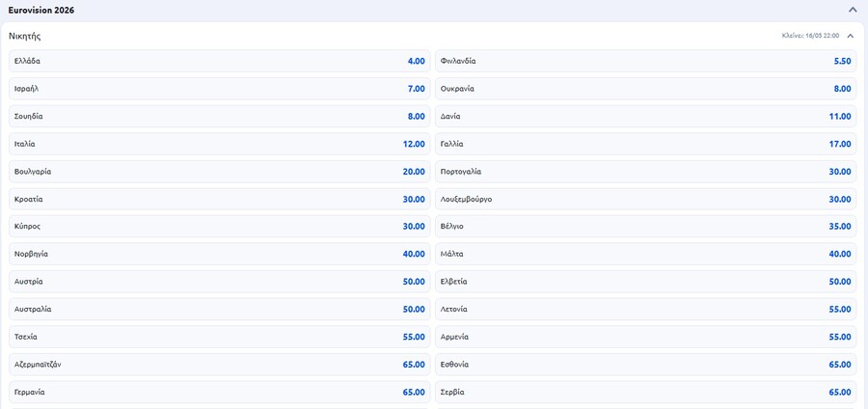The image size is (868, 409).
Task: Pick Πορτογαλία at 30.00
Action: click(645, 172)
